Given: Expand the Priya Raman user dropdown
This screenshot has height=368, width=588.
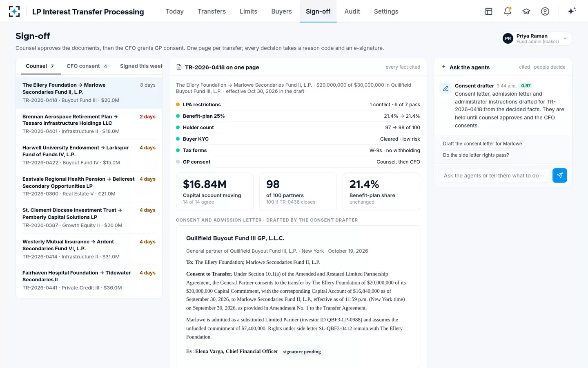Looking at the screenshot, I should point(536,38).
